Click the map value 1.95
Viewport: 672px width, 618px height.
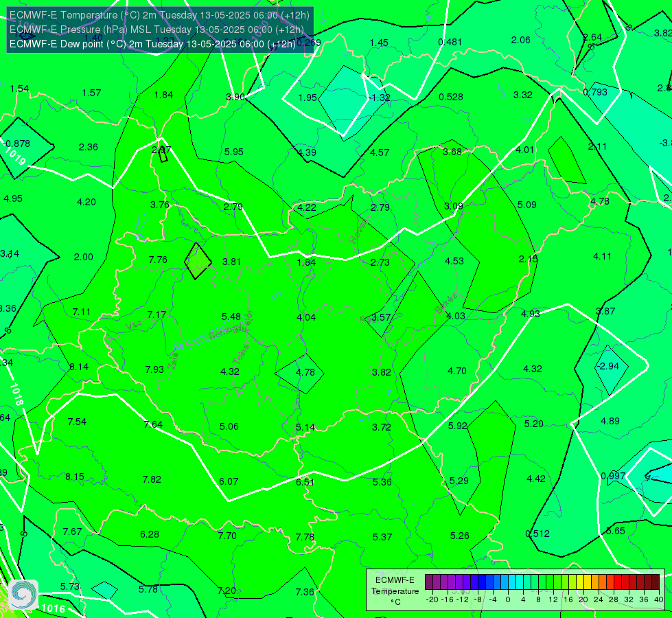(308, 98)
